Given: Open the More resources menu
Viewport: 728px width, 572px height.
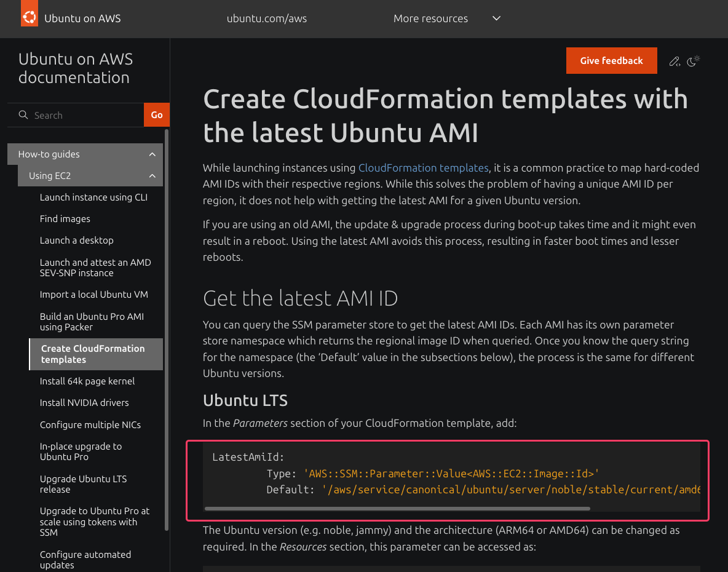Looking at the screenshot, I should [x=430, y=18].
